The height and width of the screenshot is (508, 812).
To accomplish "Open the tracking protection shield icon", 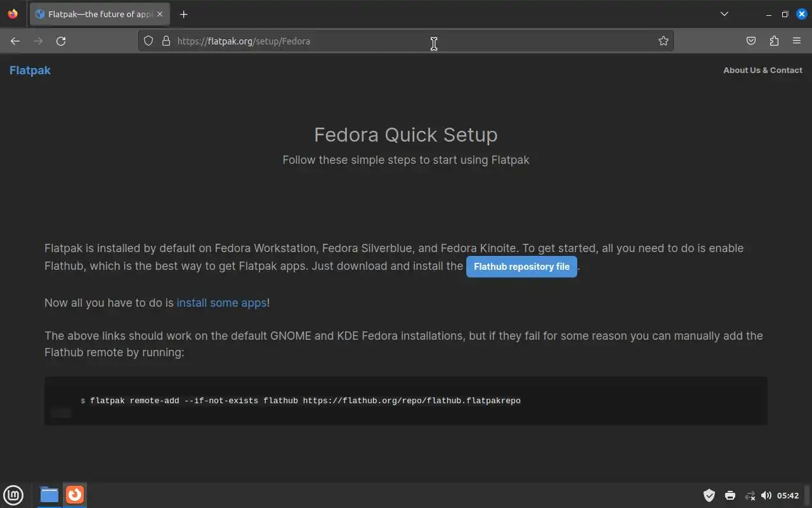I will click(x=148, y=41).
